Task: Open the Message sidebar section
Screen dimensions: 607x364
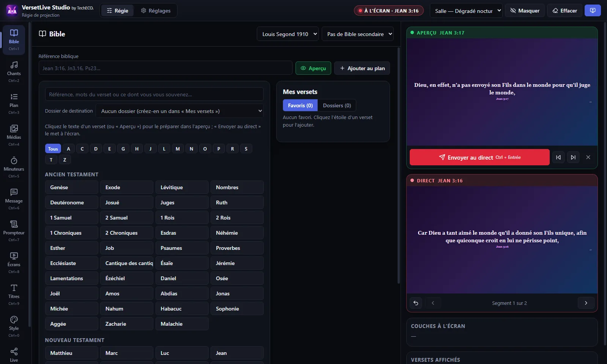Action: coord(14,199)
